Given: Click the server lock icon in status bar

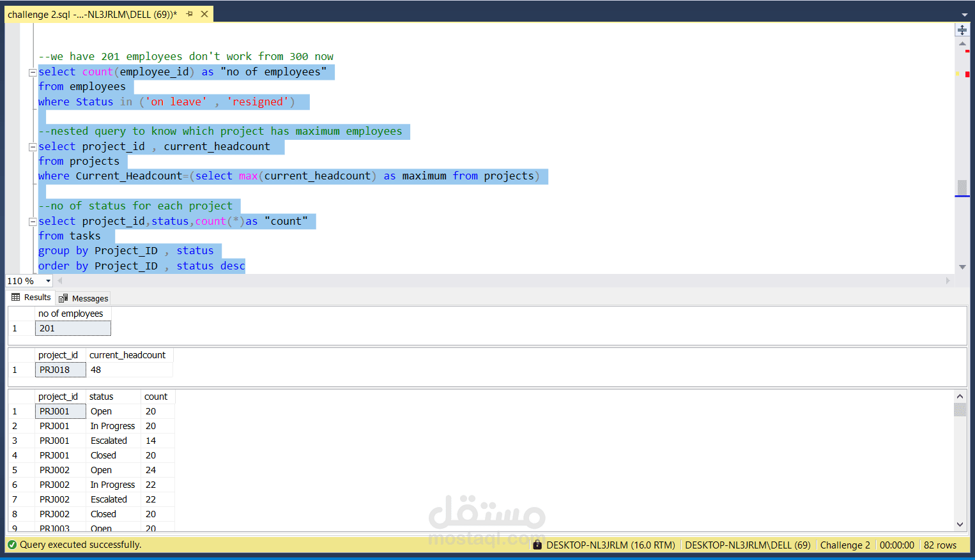Looking at the screenshot, I should coord(537,545).
